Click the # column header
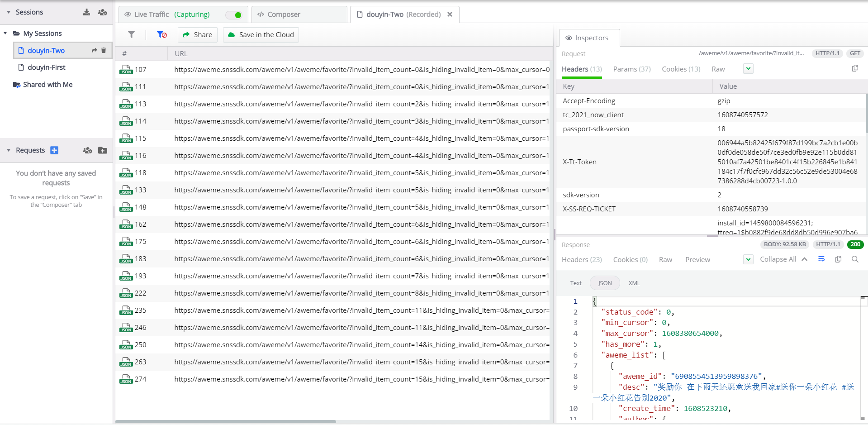The image size is (868, 425). 142,54
